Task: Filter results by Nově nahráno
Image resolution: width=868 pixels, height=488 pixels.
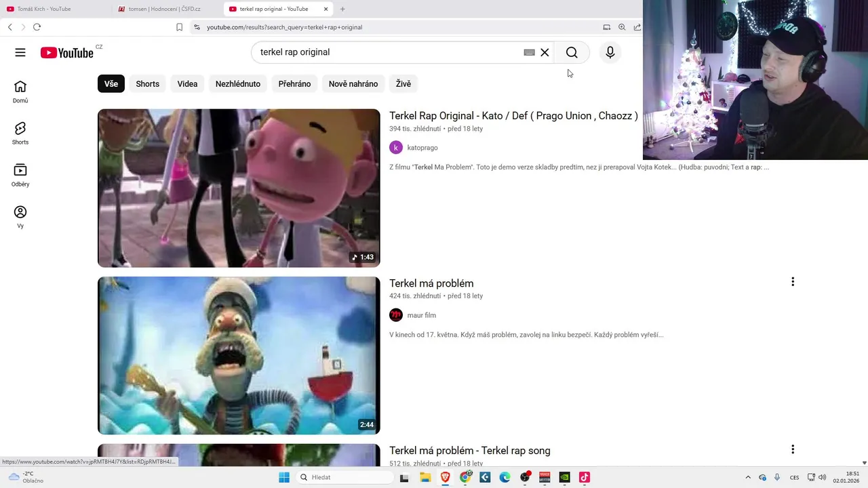Action: pyautogui.click(x=353, y=84)
